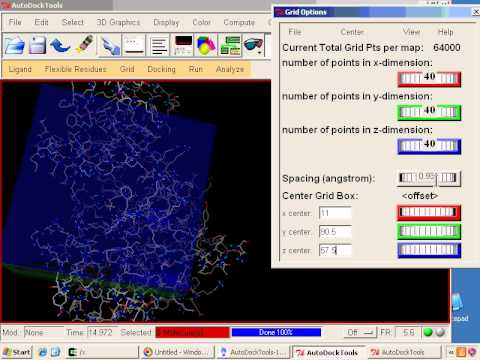Open the Docking menu
Image resolution: width=480 pixels, height=360 pixels.
[162, 69]
